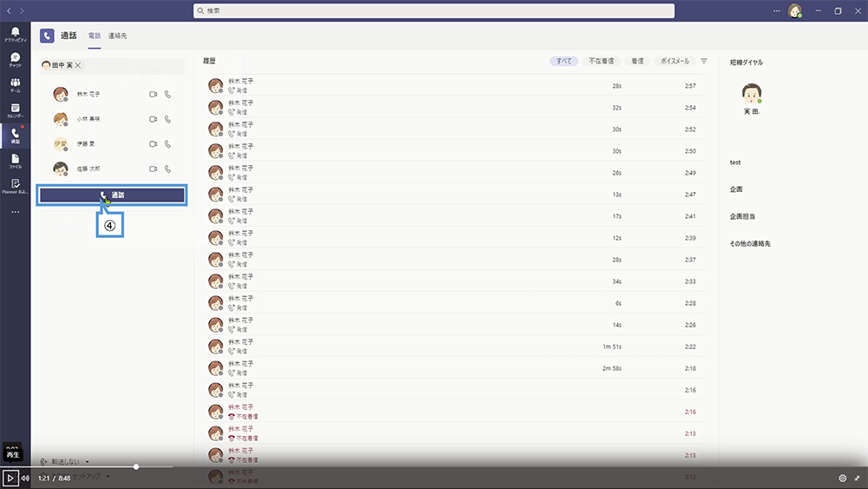Open the 14s call at 2:26
This screenshot has height=489, width=868.
(x=455, y=325)
